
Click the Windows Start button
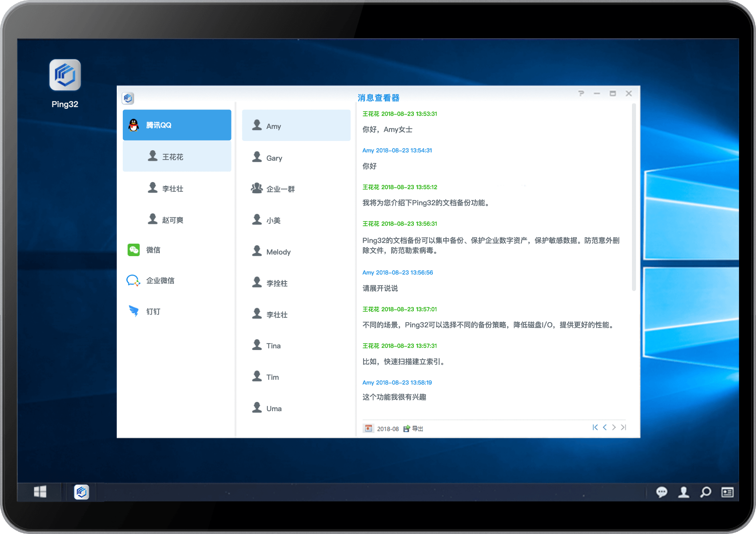[x=40, y=492]
